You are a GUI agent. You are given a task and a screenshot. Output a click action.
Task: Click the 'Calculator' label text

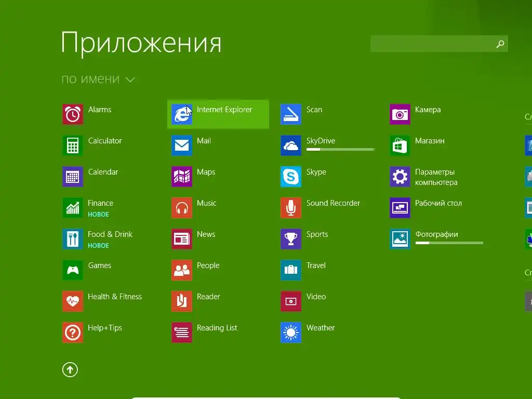(105, 141)
